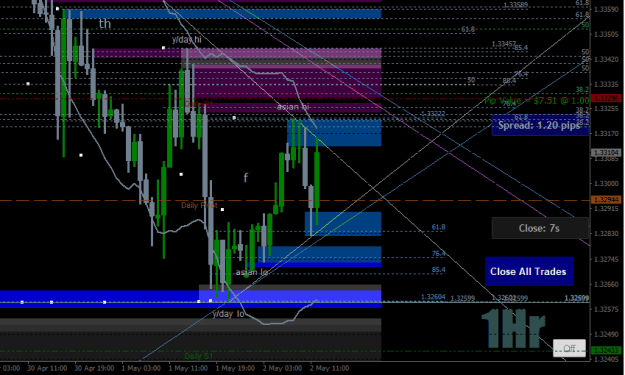Click the 1.33589 level value label
This screenshot has height=375, width=625.
click(515, 5)
